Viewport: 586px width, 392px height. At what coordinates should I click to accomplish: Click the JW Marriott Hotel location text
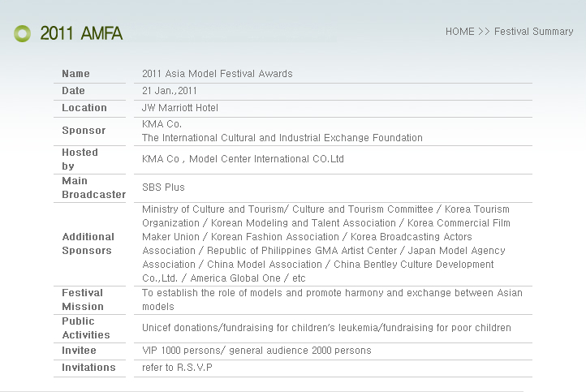pos(179,108)
